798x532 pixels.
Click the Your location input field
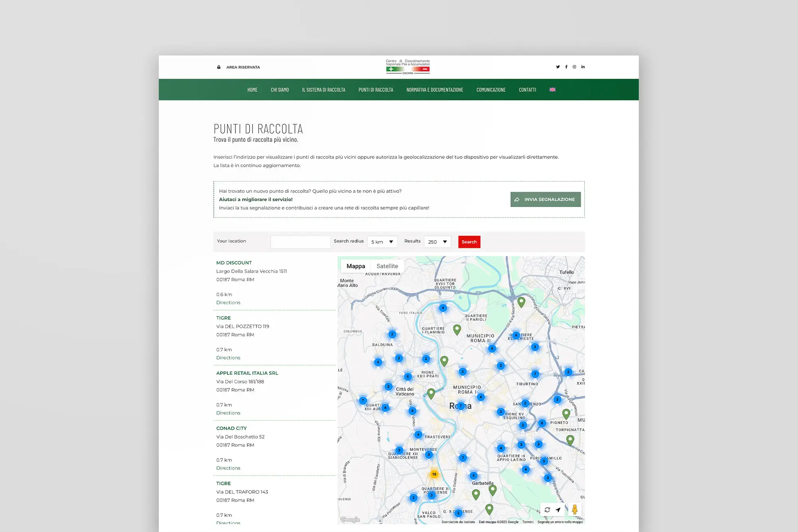(300, 242)
